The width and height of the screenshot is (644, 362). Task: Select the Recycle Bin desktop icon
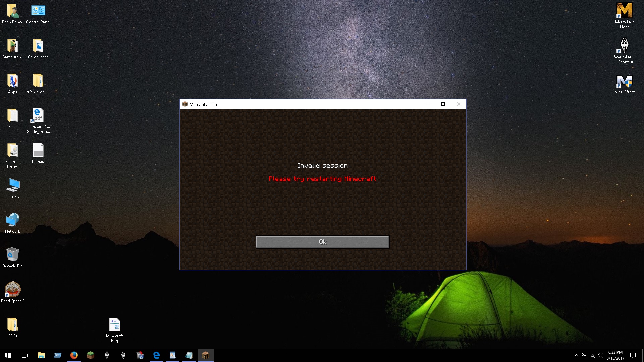(12, 258)
